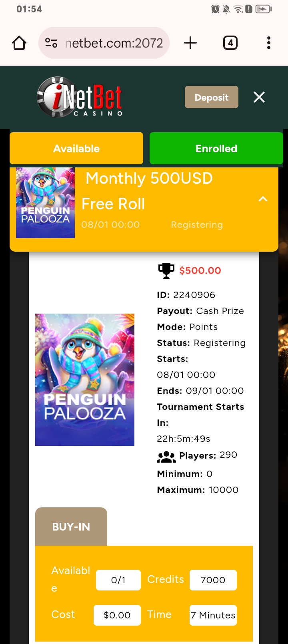The image size is (288, 644).
Task: Open the tab switcher showing 4 tabs
Action: pos(230,43)
